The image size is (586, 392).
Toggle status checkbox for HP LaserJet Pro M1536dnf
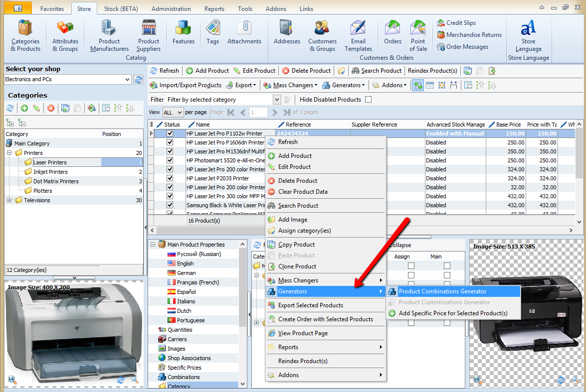point(170,151)
